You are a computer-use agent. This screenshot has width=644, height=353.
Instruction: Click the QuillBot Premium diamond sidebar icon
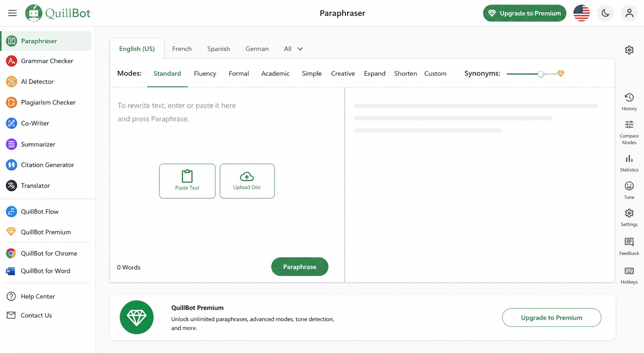pos(11,232)
